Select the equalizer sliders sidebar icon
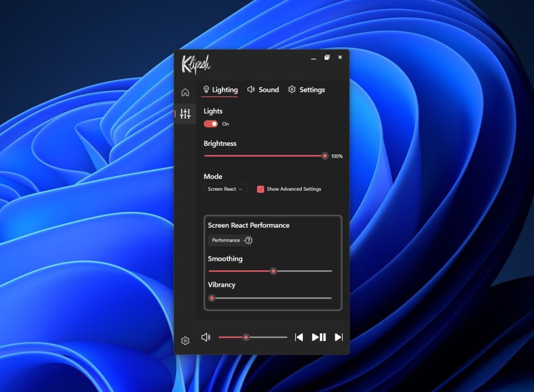534x392 pixels. pos(185,114)
